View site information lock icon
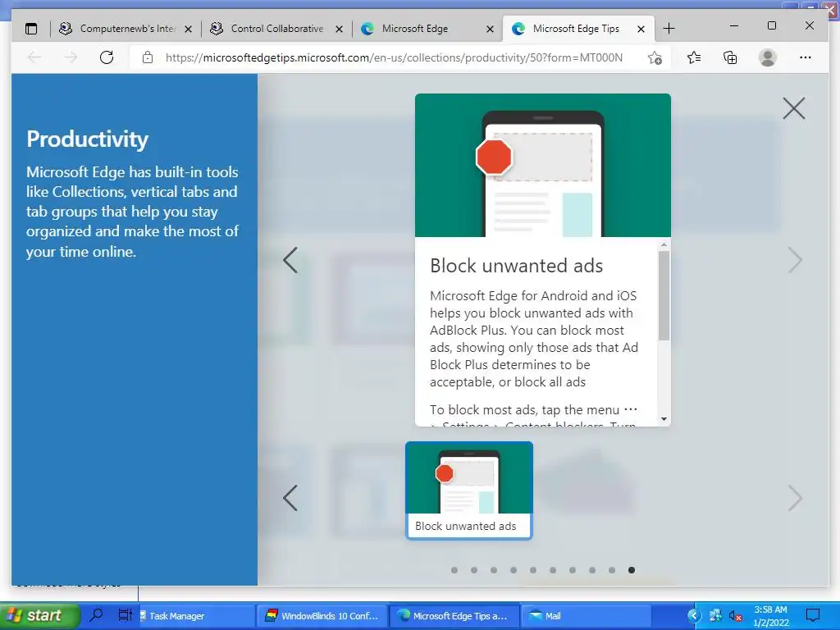 tap(148, 57)
